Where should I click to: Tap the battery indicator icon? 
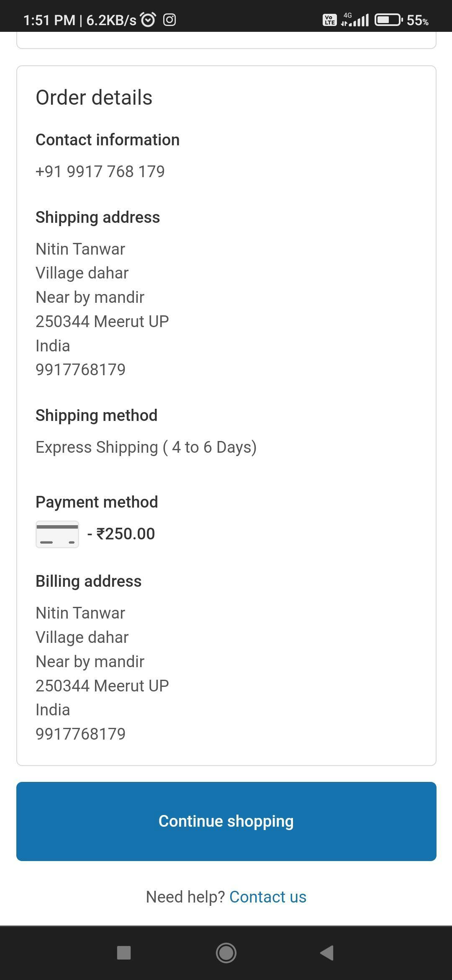click(388, 20)
